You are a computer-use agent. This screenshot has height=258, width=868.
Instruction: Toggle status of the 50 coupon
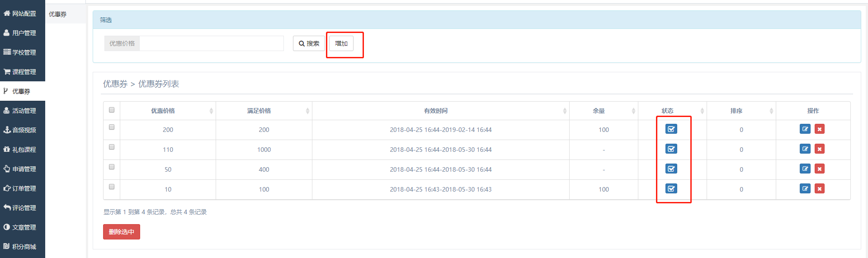[671, 169]
